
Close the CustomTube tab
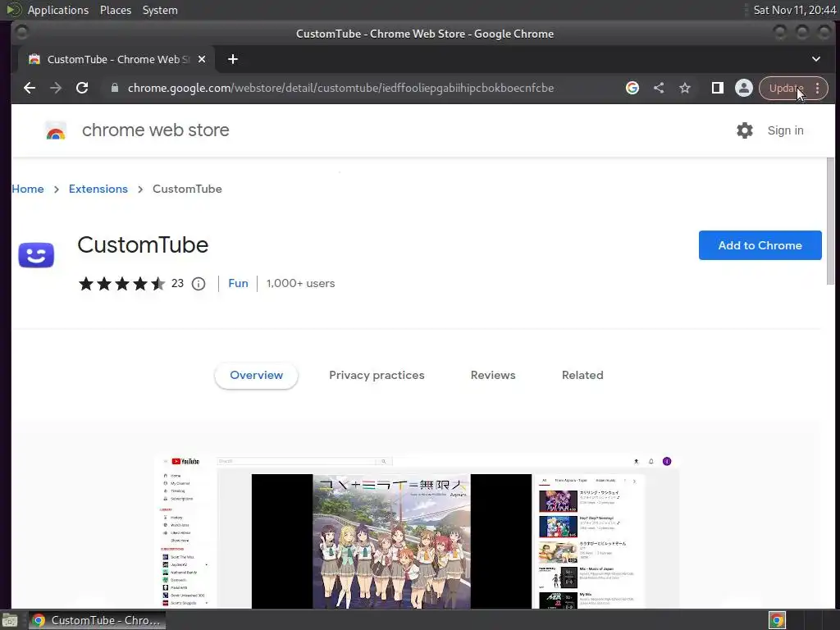[202, 59]
